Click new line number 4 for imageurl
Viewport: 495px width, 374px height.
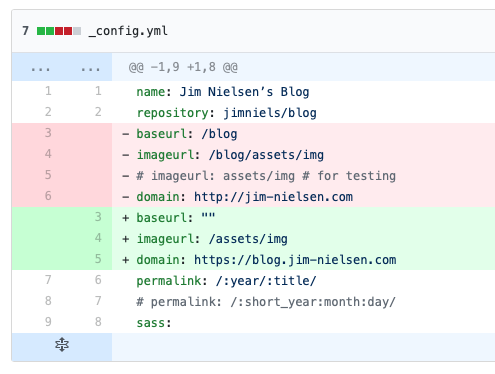pos(98,238)
